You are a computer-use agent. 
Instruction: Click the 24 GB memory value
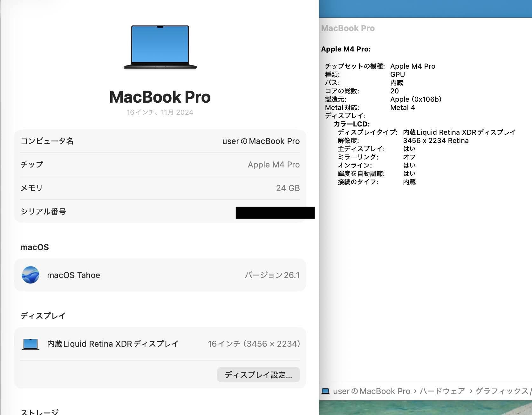coord(288,188)
